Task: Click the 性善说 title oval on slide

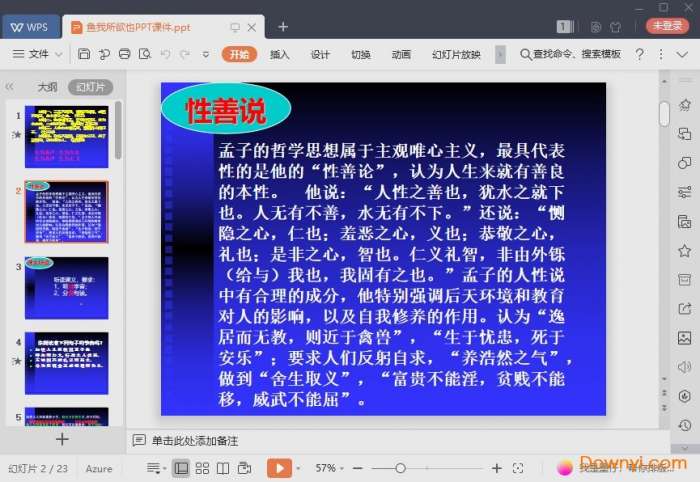Action: tap(226, 108)
